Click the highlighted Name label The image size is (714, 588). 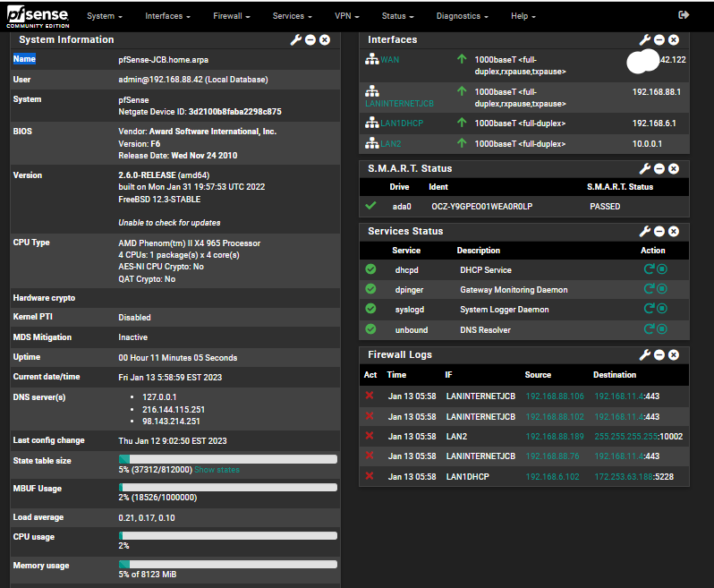point(24,59)
